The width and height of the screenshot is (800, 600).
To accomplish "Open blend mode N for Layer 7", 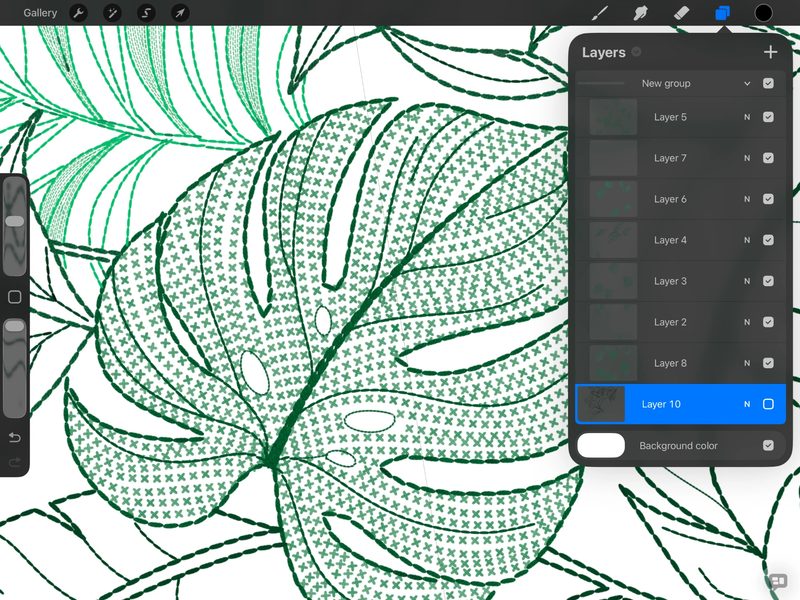I will tap(747, 158).
